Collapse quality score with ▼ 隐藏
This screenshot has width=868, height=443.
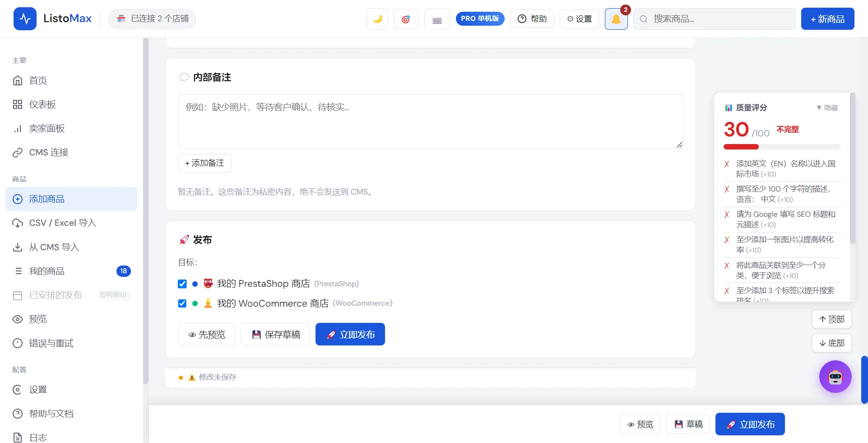827,107
